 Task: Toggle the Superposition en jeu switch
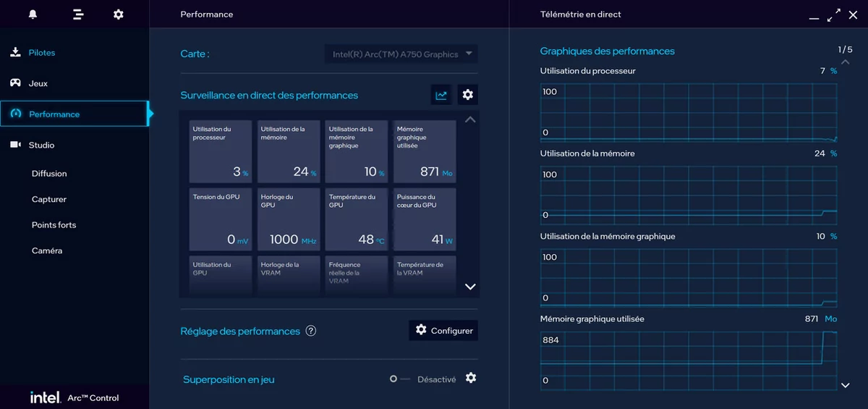tap(400, 379)
